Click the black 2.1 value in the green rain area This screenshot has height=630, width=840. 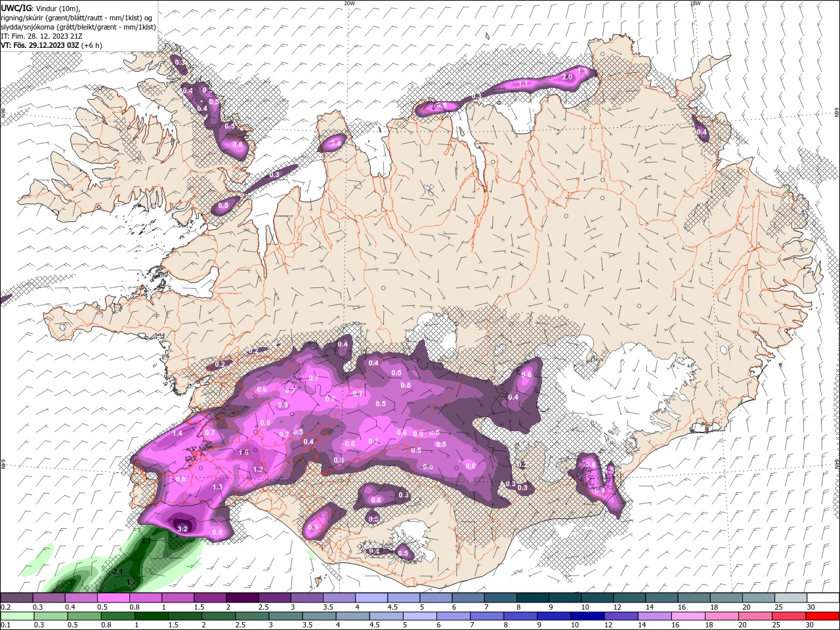click(119, 572)
